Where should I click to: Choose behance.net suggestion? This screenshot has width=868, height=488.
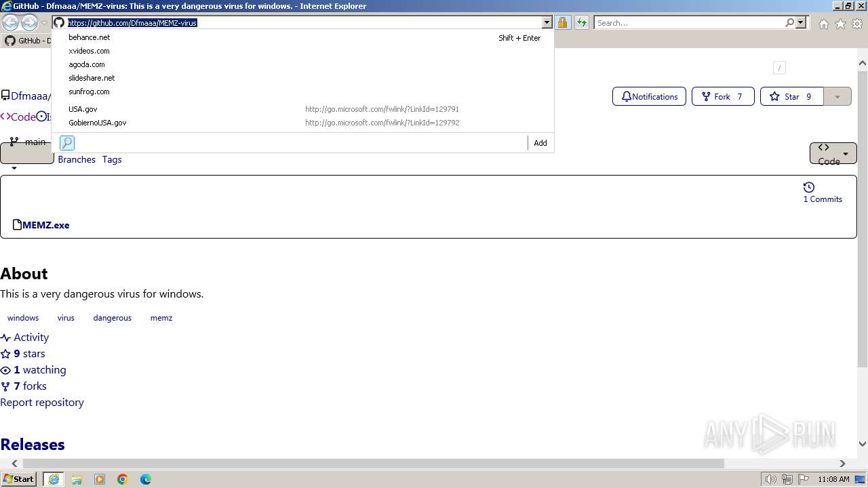pos(302,37)
